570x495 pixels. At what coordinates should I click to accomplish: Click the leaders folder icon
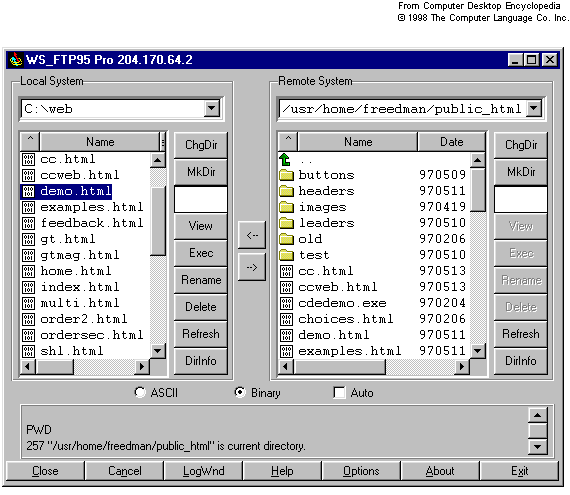tap(286, 223)
